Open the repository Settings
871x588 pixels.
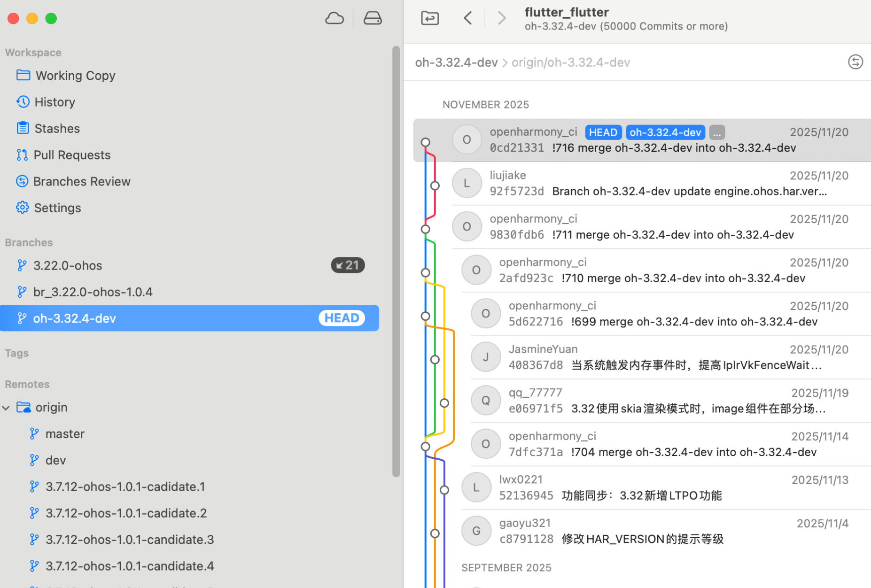57,207
